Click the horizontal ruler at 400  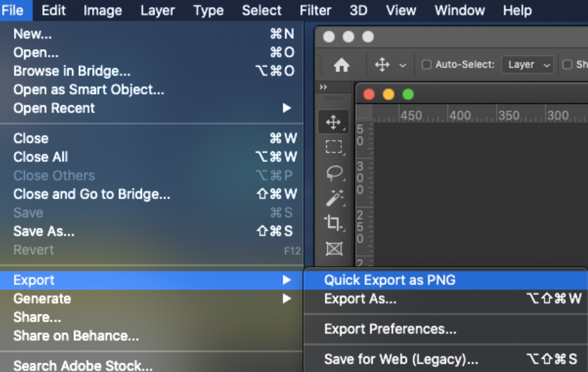[x=460, y=115]
